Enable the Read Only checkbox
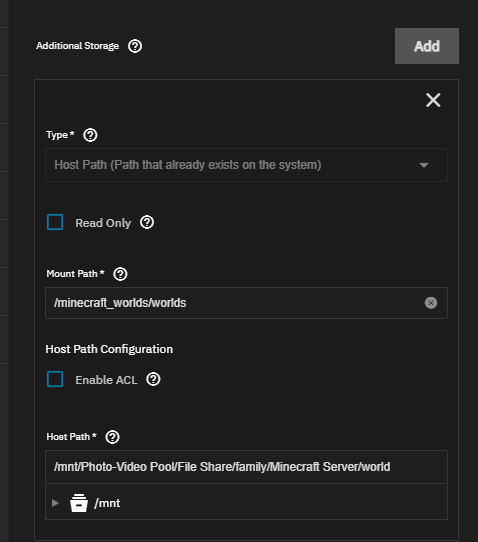Viewport: 478px width, 542px height. click(55, 222)
